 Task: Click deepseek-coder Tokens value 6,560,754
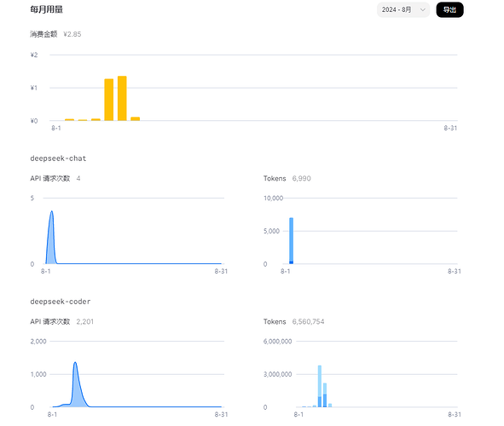coord(308,322)
